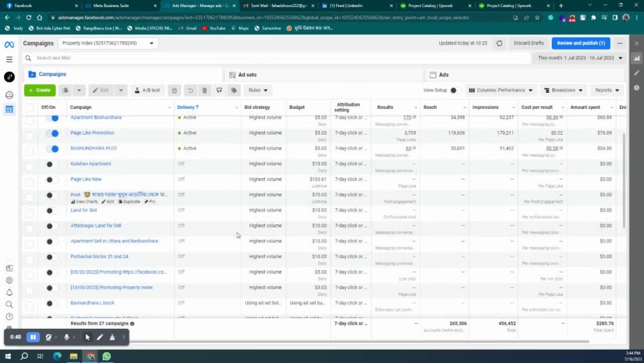Open Columns: Performance dropdown
Screen dimensions: 644x363
[x=500, y=90]
